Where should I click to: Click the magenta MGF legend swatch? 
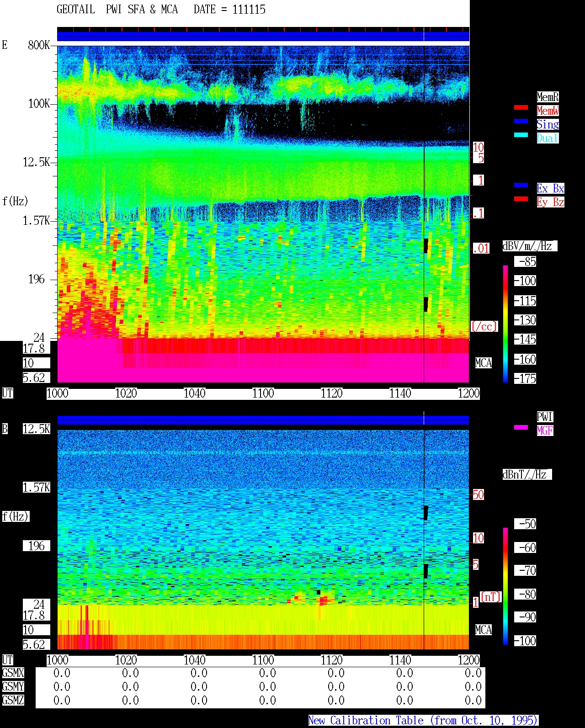pos(521,427)
